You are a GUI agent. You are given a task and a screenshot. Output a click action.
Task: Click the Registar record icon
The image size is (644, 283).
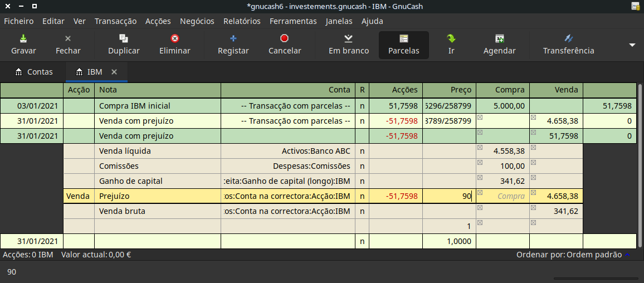tap(233, 39)
